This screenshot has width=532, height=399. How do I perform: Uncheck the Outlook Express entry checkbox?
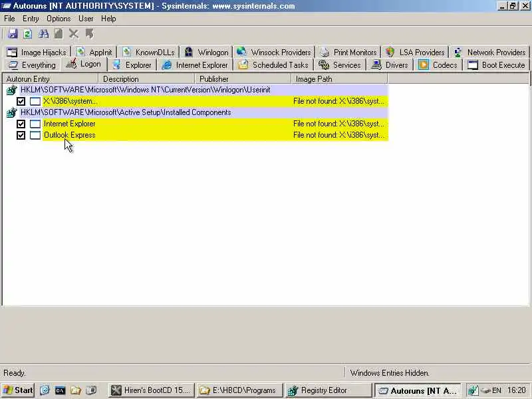point(21,136)
